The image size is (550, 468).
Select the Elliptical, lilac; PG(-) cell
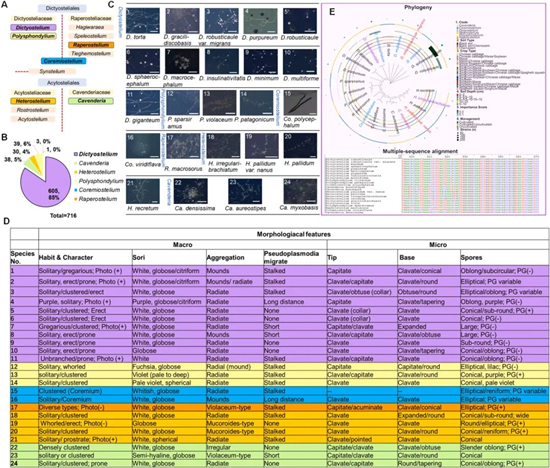tap(504, 367)
